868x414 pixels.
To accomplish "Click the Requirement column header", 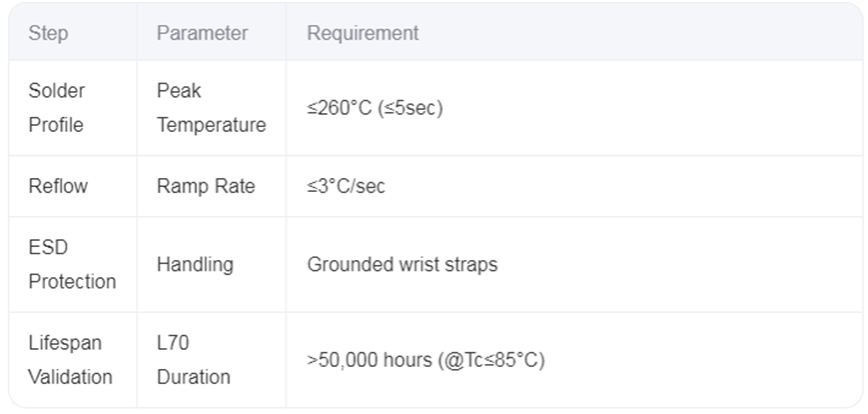I will [363, 33].
